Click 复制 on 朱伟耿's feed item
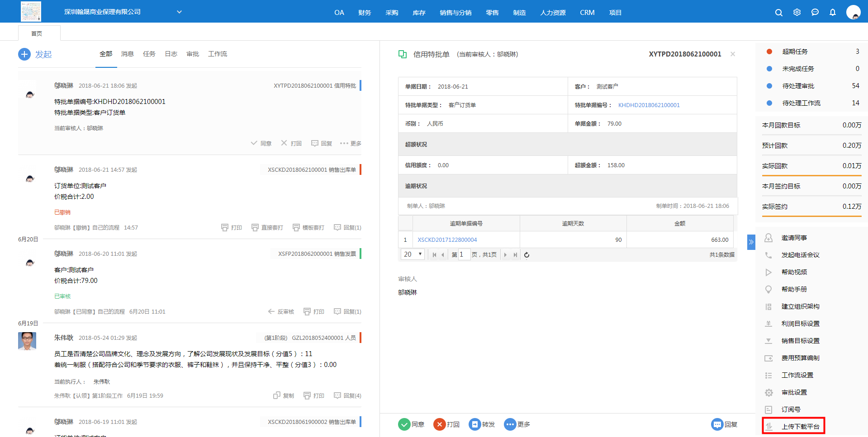 pyautogui.click(x=284, y=395)
